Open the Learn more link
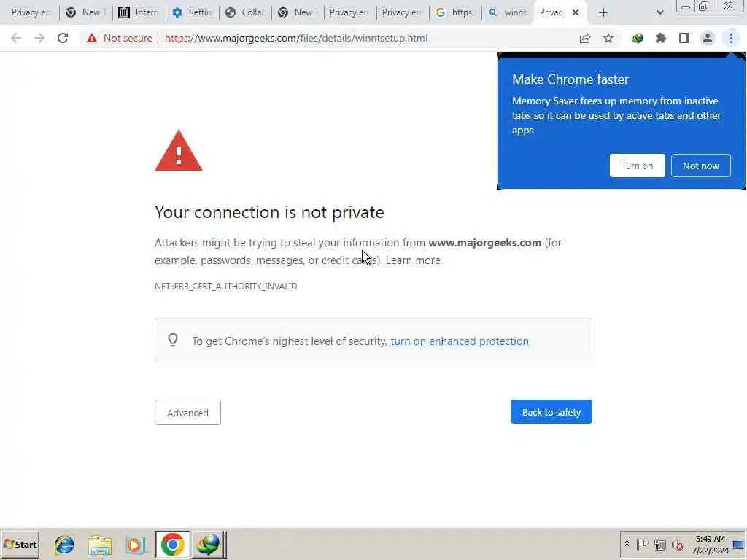The width and height of the screenshot is (747, 560). tap(413, 260)
